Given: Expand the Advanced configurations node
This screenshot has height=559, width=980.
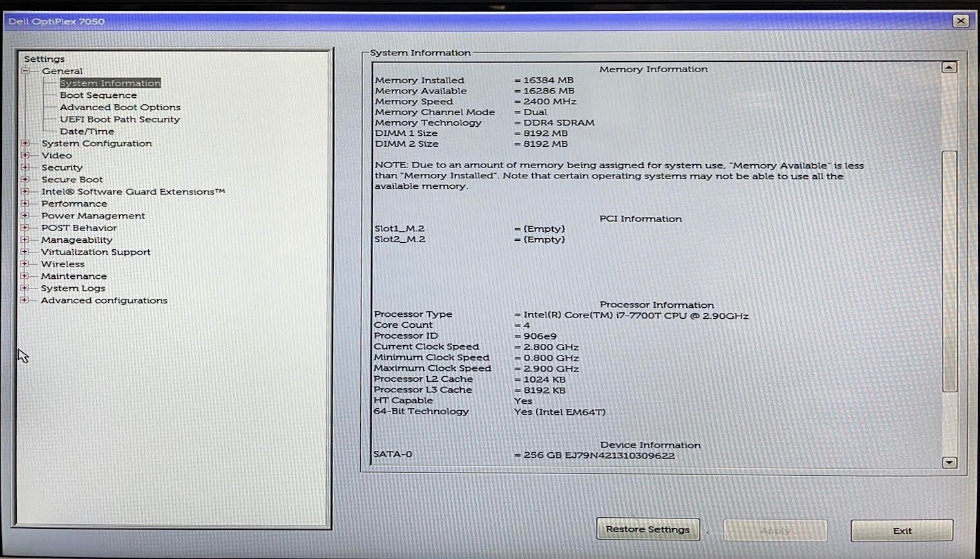Looking at the screenshot, I should pos(25,300).
